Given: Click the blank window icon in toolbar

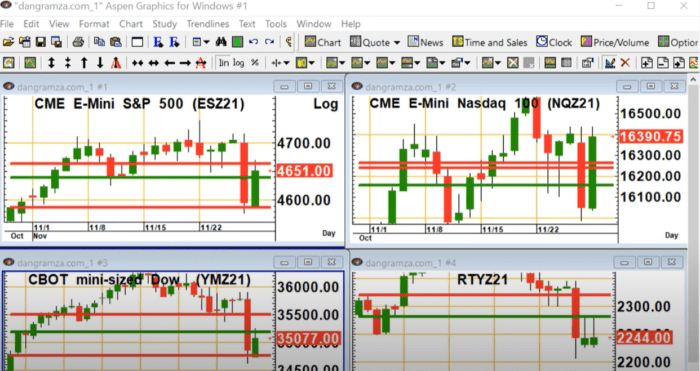Looking at the screenshot, I should 137,42.
